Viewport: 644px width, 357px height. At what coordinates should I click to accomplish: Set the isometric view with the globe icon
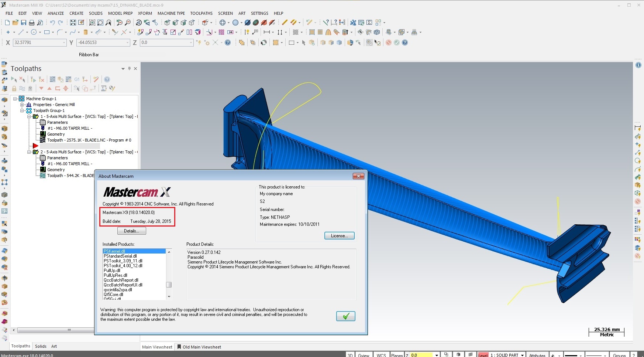coord(223,23)
